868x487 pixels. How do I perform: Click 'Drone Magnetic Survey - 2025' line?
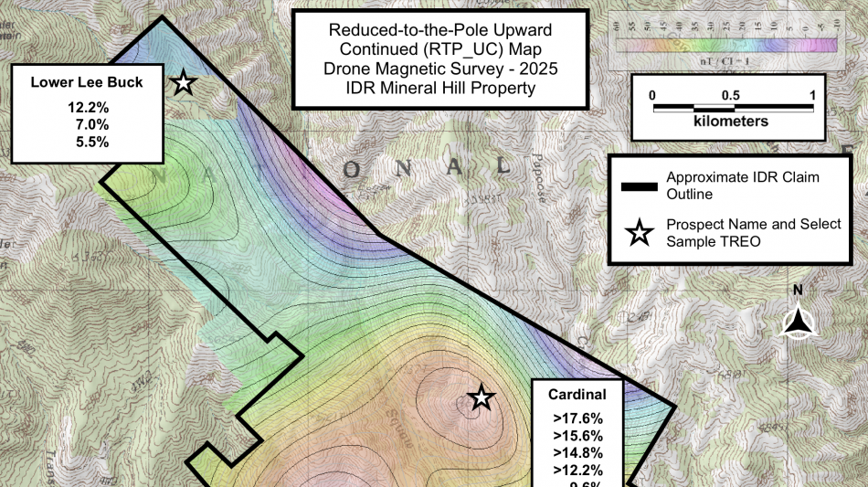(x=440, y=69)
